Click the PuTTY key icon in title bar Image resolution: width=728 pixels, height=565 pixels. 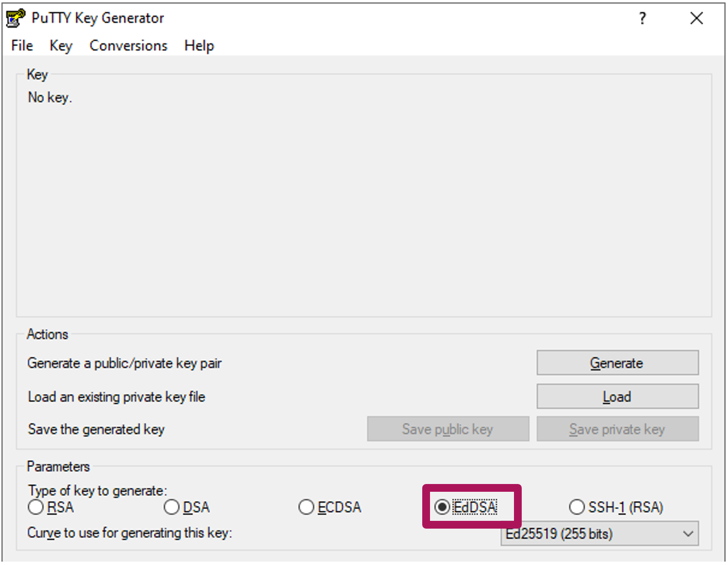click(x=16, y=18)
